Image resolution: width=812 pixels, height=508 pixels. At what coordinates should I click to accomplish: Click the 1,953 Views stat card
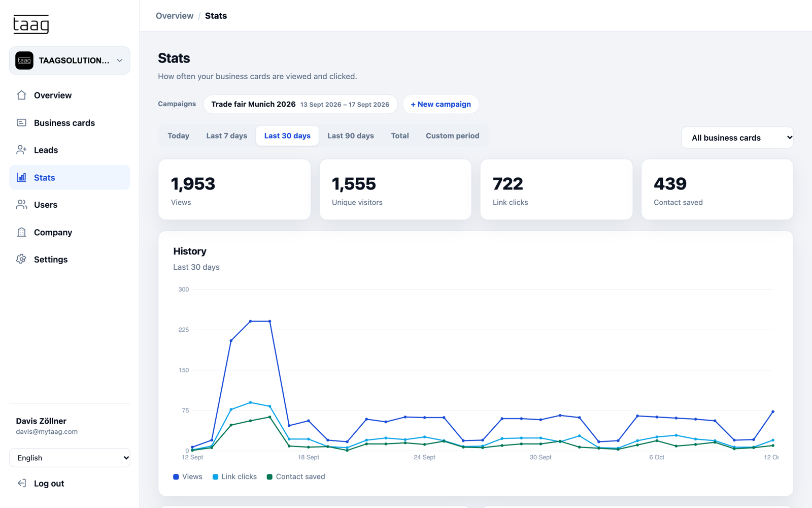point(234,189)
